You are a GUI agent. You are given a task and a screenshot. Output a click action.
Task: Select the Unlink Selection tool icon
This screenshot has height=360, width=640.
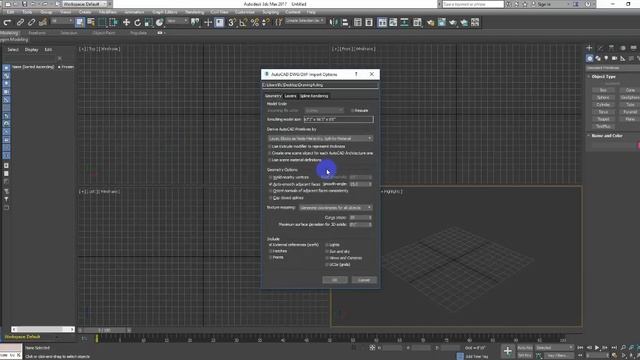31,22
